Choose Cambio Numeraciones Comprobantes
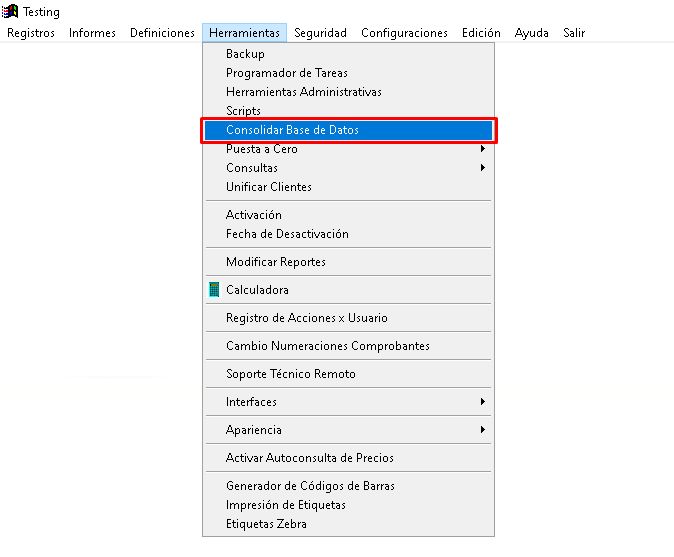The height and width of the screenshot is (557, 674). 327,346
